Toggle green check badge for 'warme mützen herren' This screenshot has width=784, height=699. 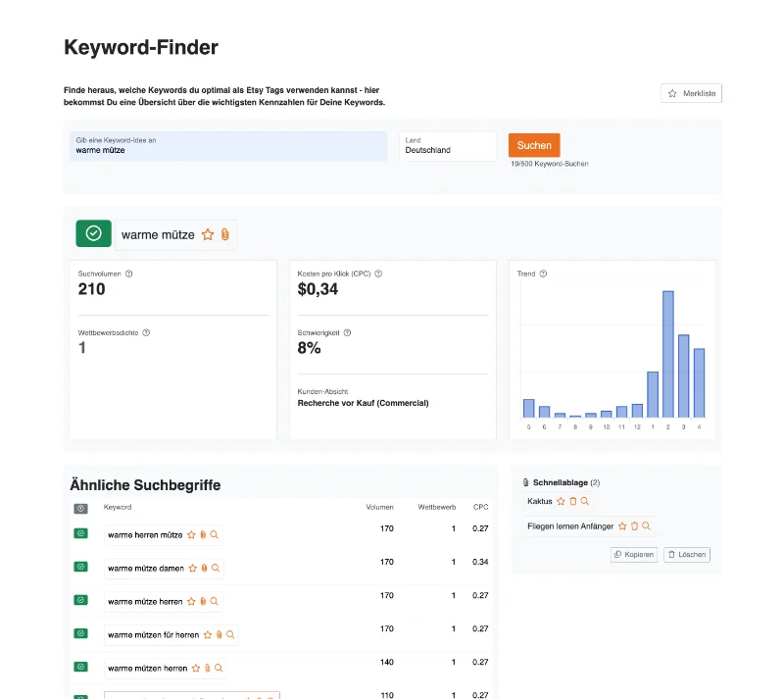click(80, 668)
